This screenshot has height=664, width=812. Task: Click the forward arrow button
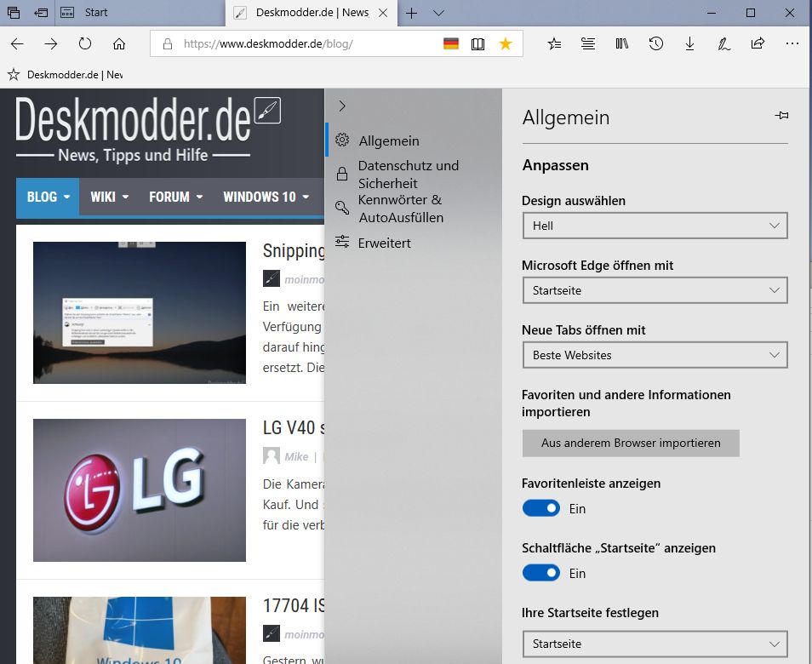pyautogui.click(x=51, y=44)
